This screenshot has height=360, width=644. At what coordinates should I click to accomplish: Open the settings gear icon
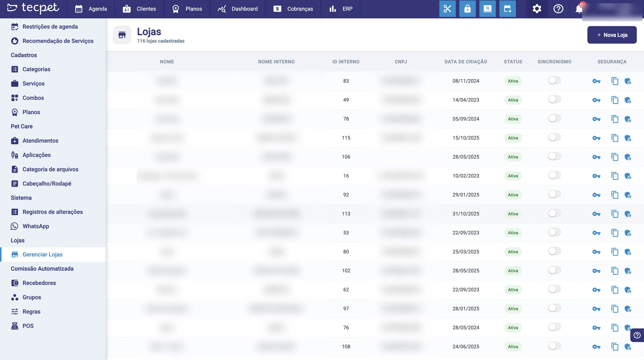[x=537, y=9]
